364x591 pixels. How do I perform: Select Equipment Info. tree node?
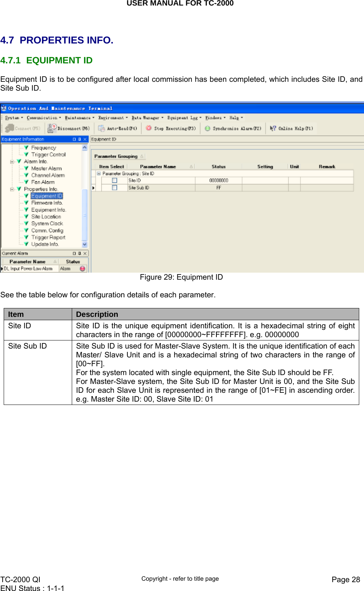tap(48, 210)
